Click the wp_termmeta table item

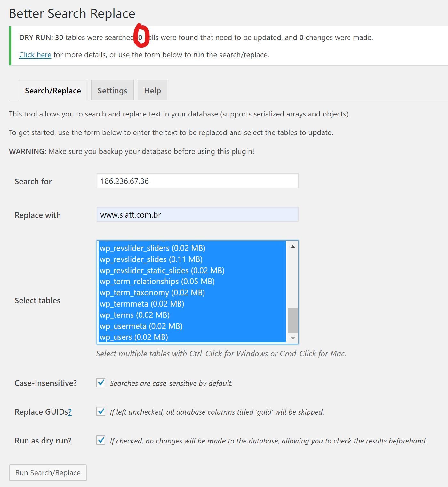pos(142,304)
